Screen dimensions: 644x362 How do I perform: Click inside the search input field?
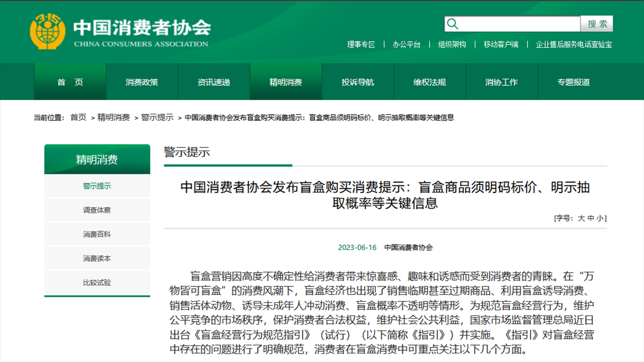pyautogui.click(x=519, y=24)
